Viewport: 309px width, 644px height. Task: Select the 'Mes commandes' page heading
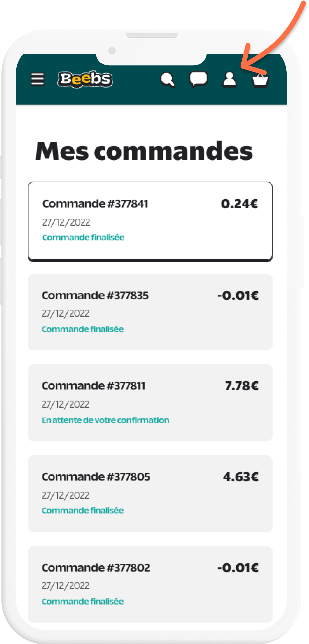coord(144,151)
